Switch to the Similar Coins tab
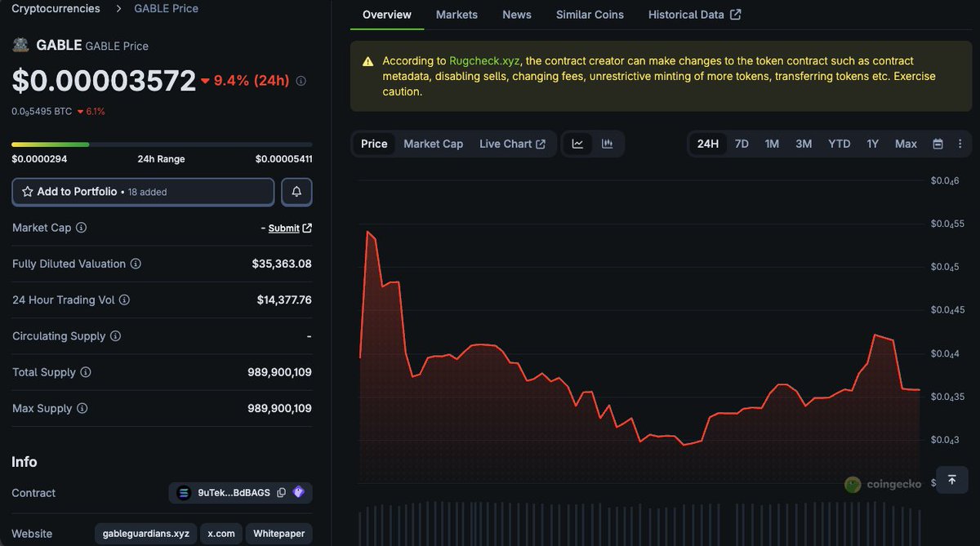Viewport: 980px width, 546px height. click(x=590, y=15)
